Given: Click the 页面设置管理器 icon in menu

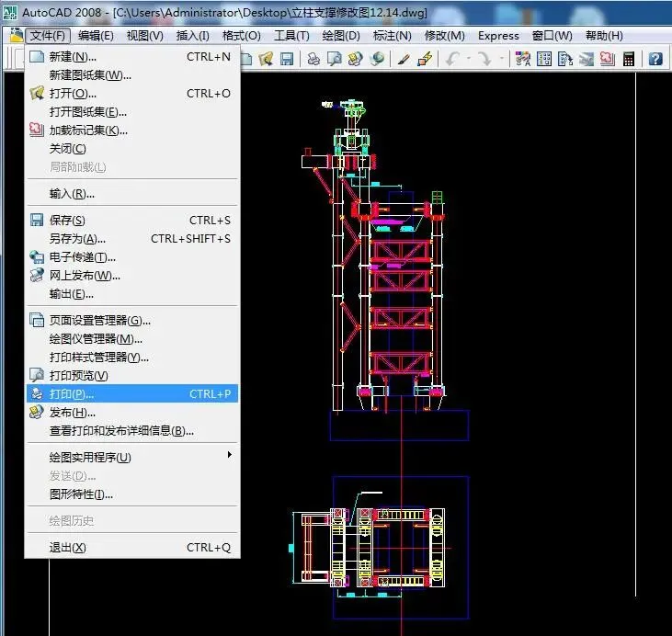Looking at the screenshot, I should (x=37, y=320).
